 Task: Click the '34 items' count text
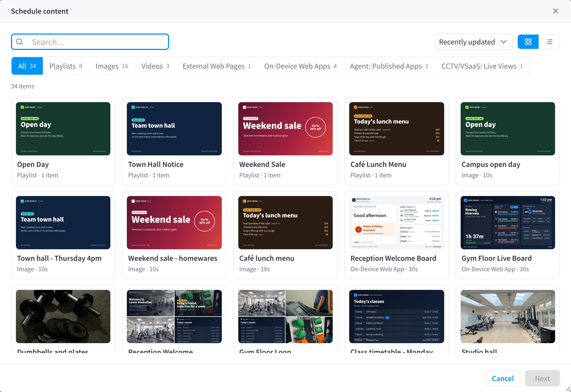pos(23,86)
